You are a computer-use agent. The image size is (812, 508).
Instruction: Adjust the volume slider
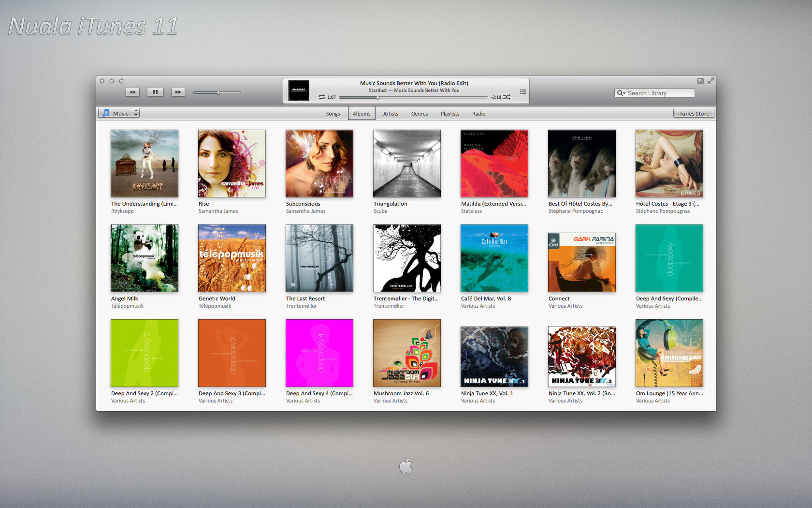click(x=217, y=92)
